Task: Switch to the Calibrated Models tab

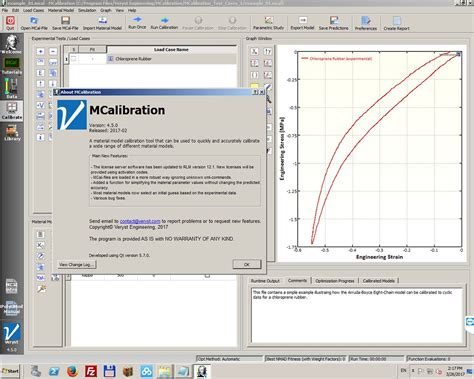Action: point(378,281)
